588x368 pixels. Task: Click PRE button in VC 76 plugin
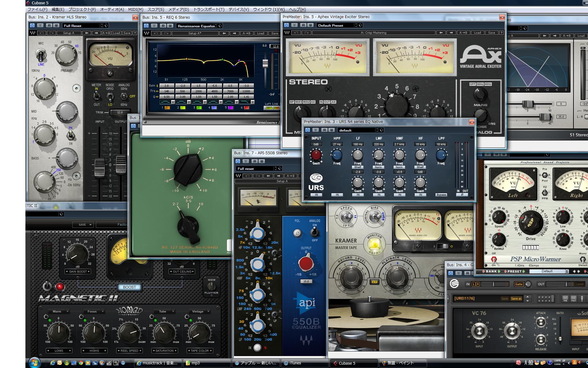tap(565, 298)
